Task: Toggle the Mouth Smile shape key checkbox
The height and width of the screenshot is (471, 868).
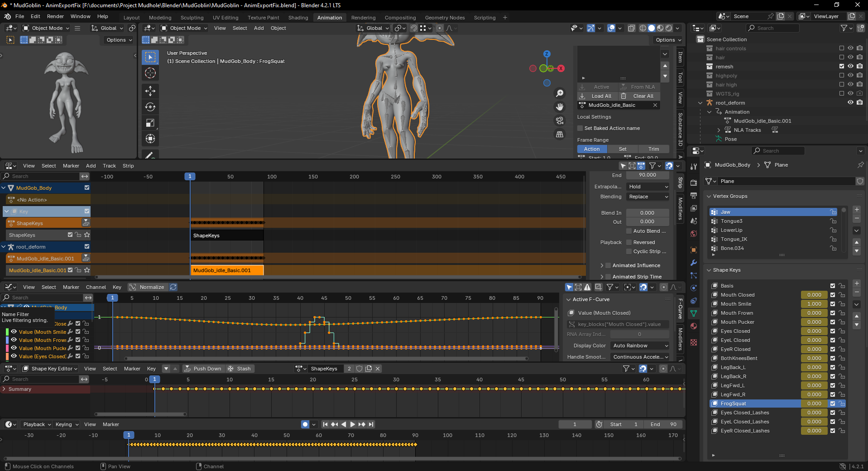Action: (x=832, y=304)
